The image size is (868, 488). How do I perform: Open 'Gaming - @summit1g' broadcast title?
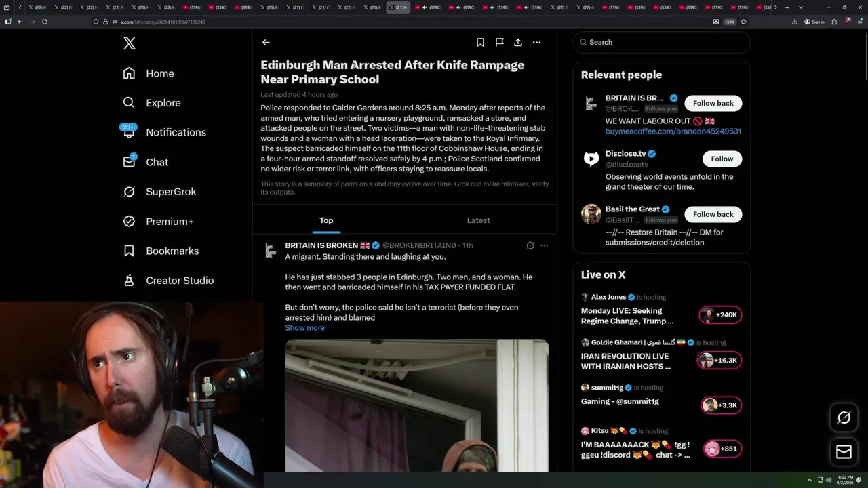click(620, 401)
